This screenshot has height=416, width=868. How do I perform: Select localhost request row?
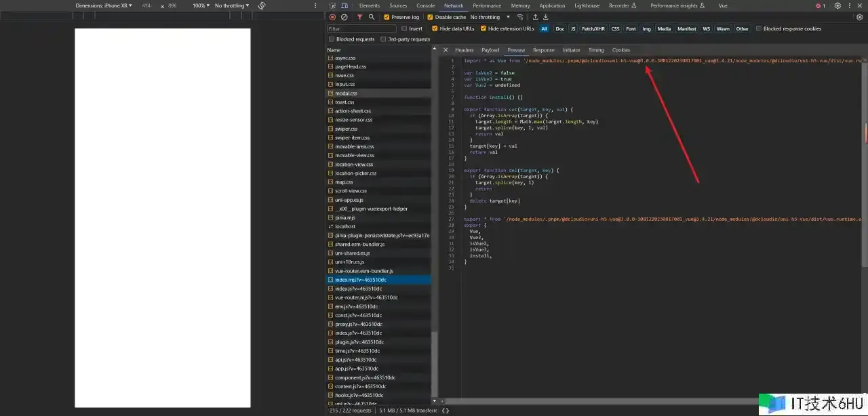(378, 226)
